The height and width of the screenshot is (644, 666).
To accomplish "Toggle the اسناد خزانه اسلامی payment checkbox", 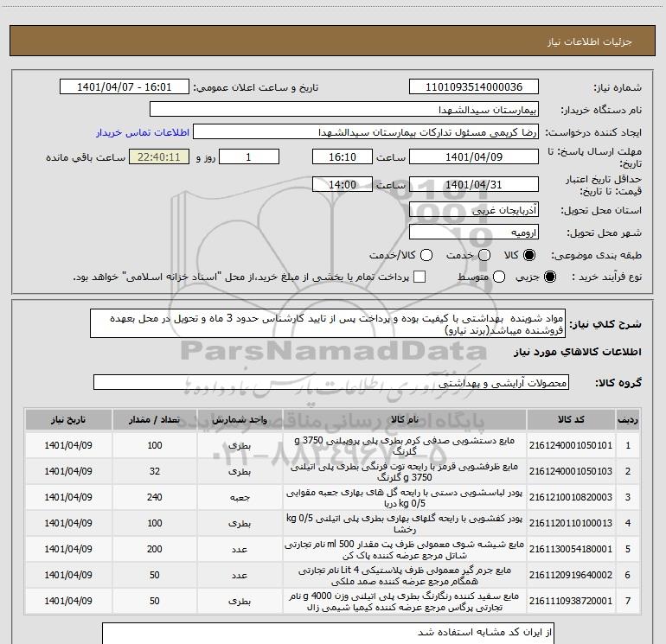I will [x=419, y=277].
